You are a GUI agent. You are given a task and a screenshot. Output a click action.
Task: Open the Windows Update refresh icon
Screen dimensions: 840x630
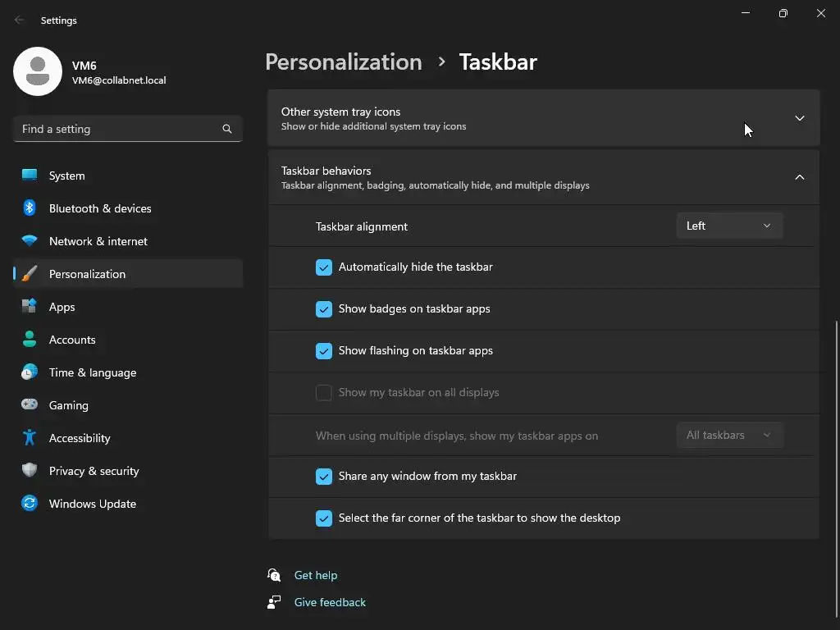(30, 504)
